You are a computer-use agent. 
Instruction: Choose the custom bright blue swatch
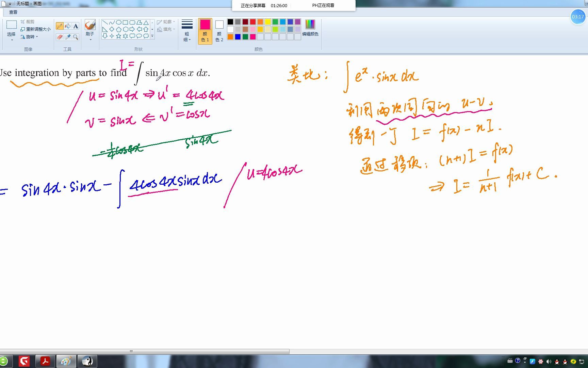238,37
